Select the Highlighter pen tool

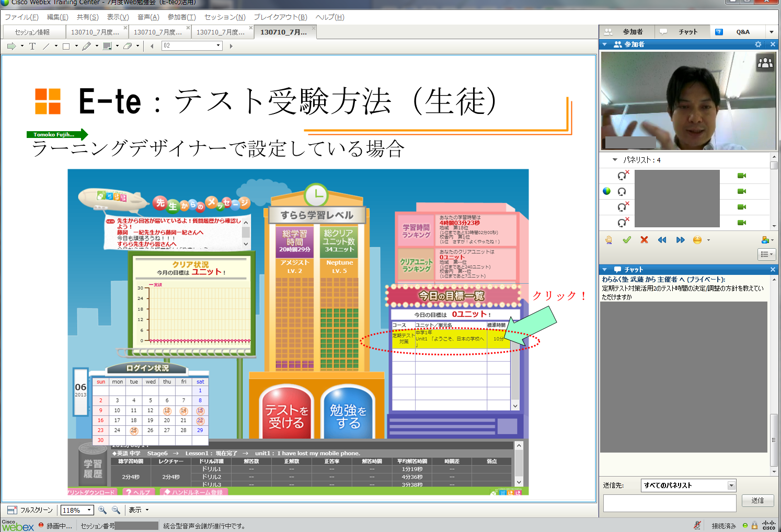[87, 46]
